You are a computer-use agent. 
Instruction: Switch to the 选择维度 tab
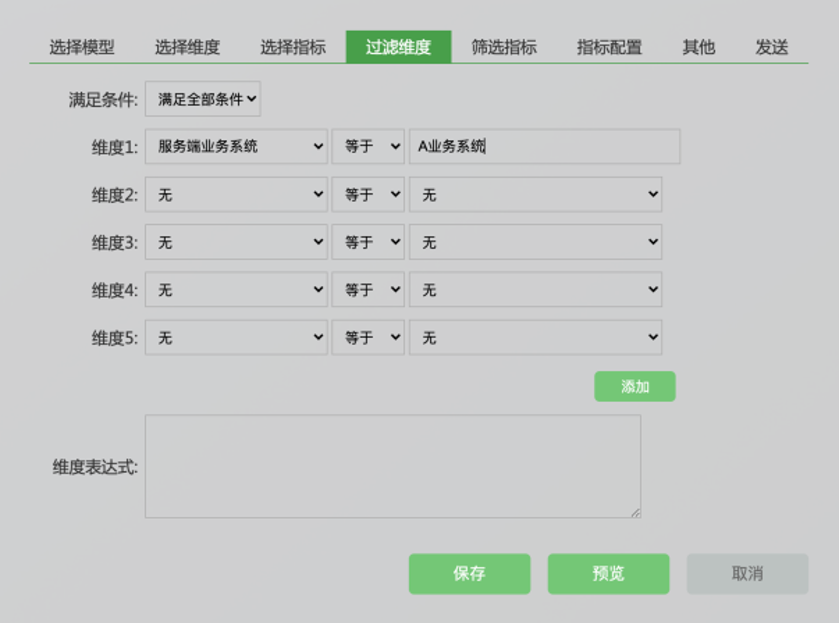[x=187, y=47]
